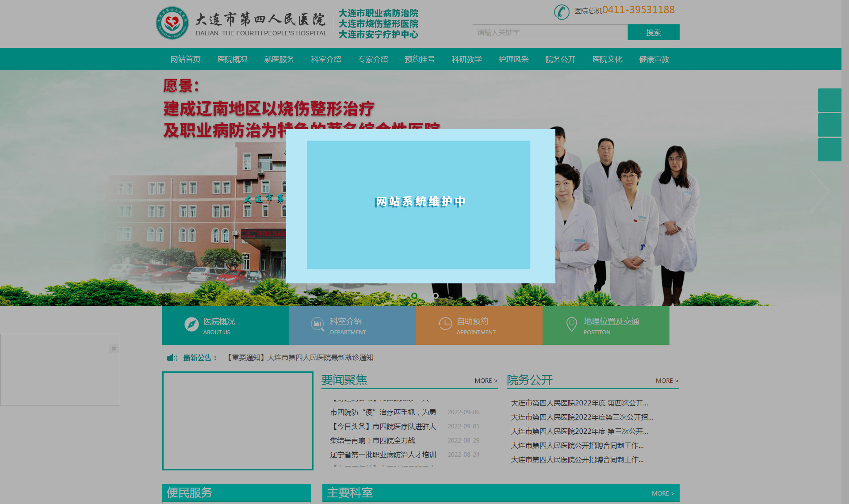The height and width of the screenshot is (504, 849).
Task: Click the speaker icon next to 最新公告
Action: pos(172,358)
